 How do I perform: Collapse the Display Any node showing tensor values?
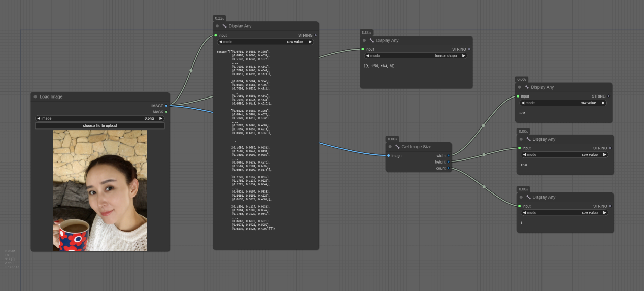point(217,26)
